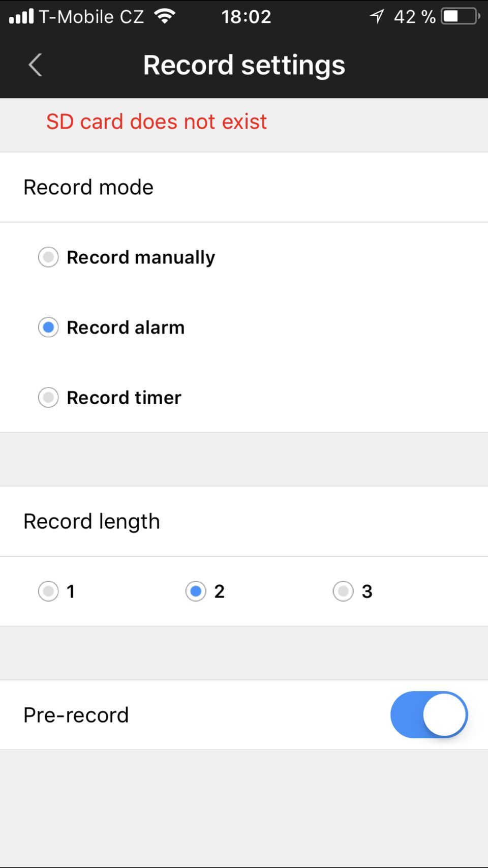Set record length to 2
The image size is (488, 868).
[196, 591]
